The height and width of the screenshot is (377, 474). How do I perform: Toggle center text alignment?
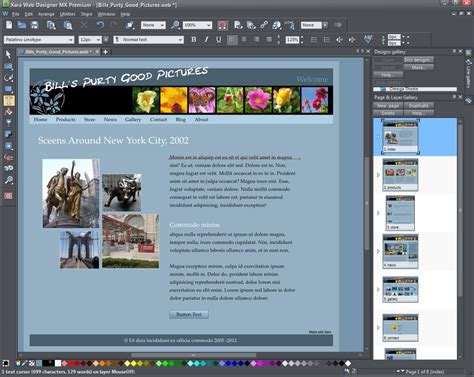point(244,40)
